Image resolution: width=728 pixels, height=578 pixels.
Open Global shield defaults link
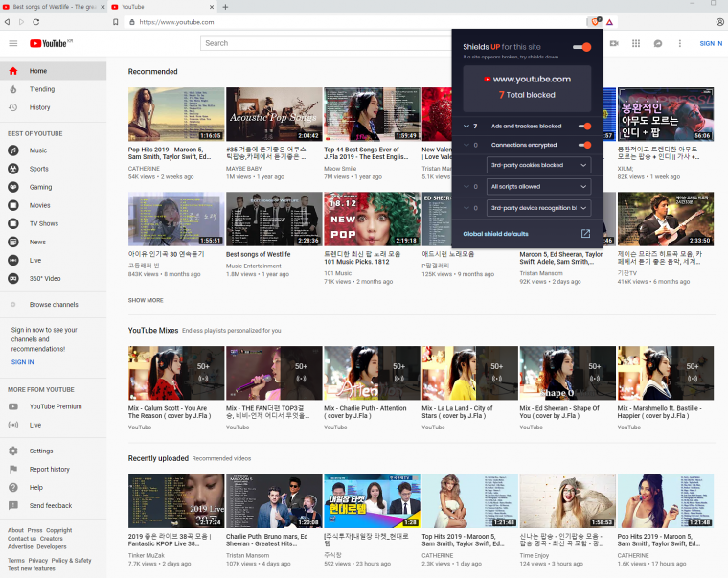(x=495, y=234)
